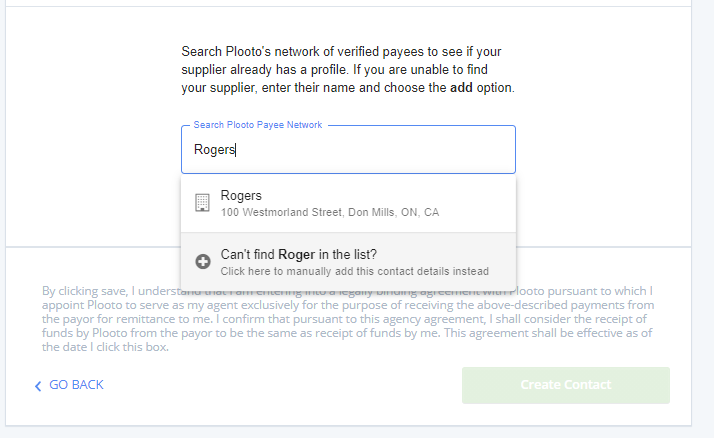Click the "Click here to manually add" subtext

click(354, 271)
